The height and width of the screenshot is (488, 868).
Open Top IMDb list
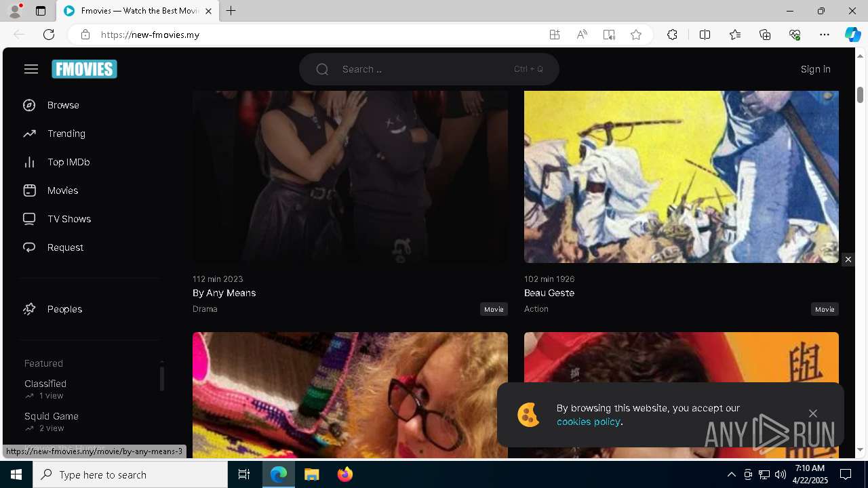click(x=68, y=162)
